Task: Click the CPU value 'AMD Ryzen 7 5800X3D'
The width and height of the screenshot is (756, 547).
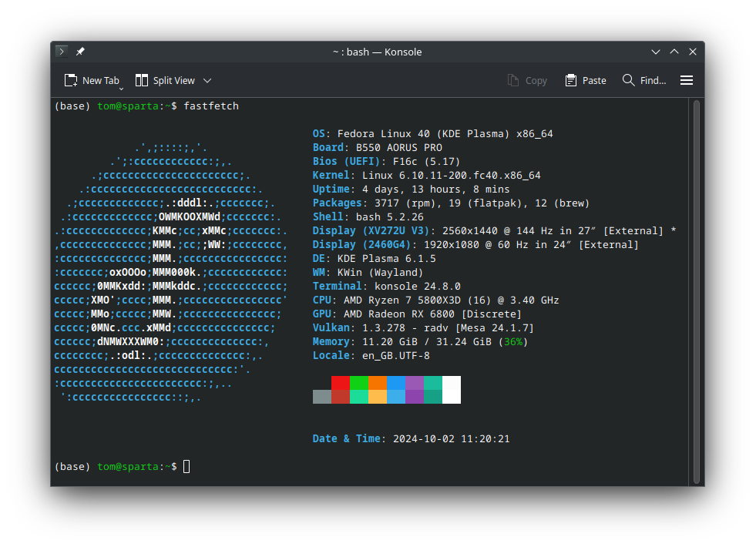Action: coord(402,300)
